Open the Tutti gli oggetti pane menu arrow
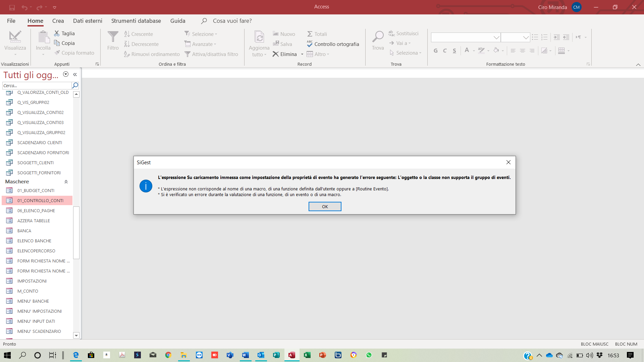 click(x=66, y=74)
